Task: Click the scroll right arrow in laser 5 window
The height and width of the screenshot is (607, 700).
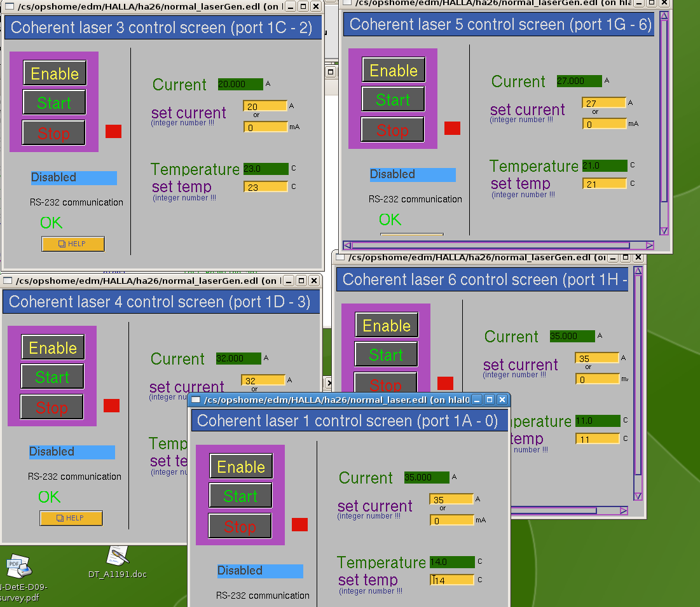Action: (650, 245)
